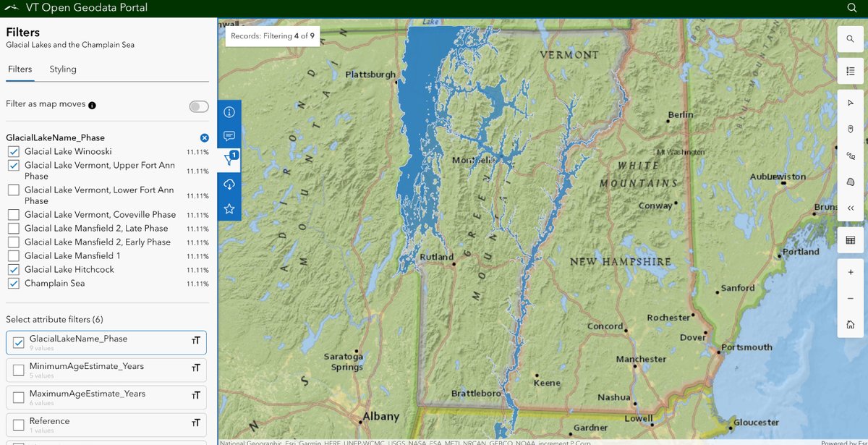The height and width of the screenshot is (445, 868).
Task: Toggle Filter as map moves switch
Action: point(199,106)
